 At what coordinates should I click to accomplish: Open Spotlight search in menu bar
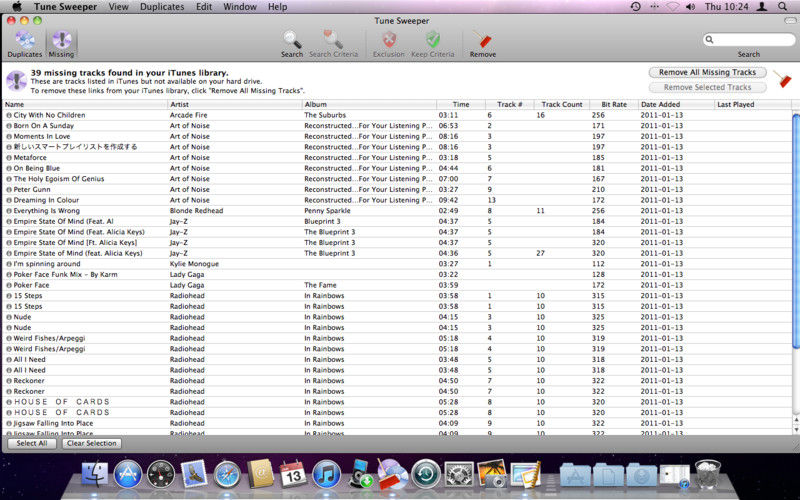tap(782, 7)
